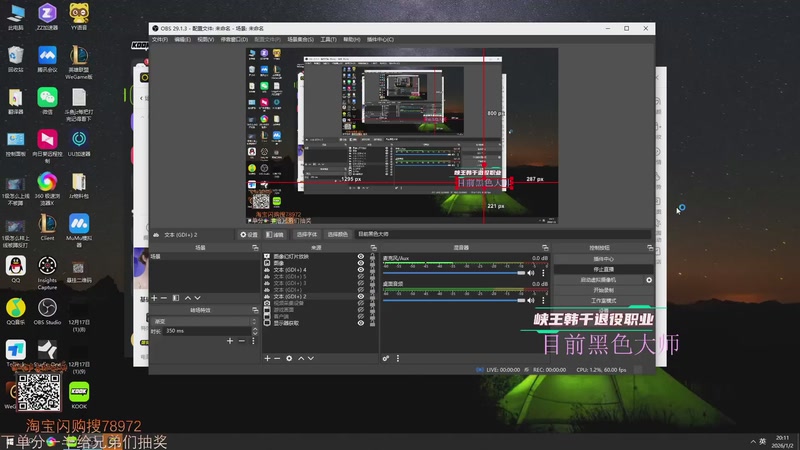
Task: Move selected source down
Action: point(311,359)
